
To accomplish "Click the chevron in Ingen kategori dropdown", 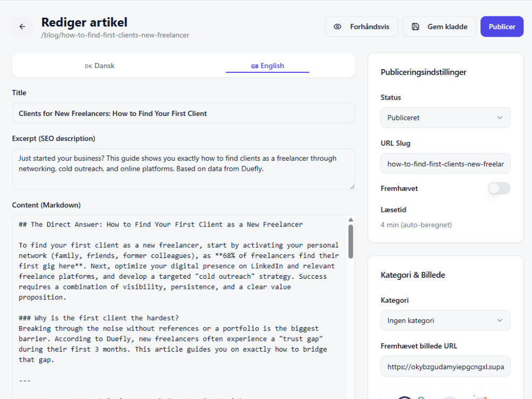I will (x=500, y=321).
